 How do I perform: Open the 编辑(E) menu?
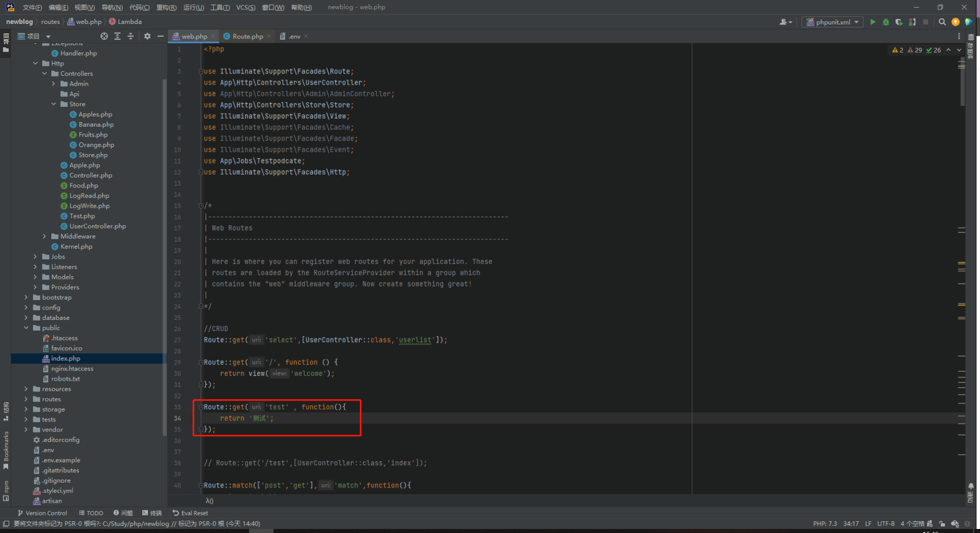click(x=58, y=8)
